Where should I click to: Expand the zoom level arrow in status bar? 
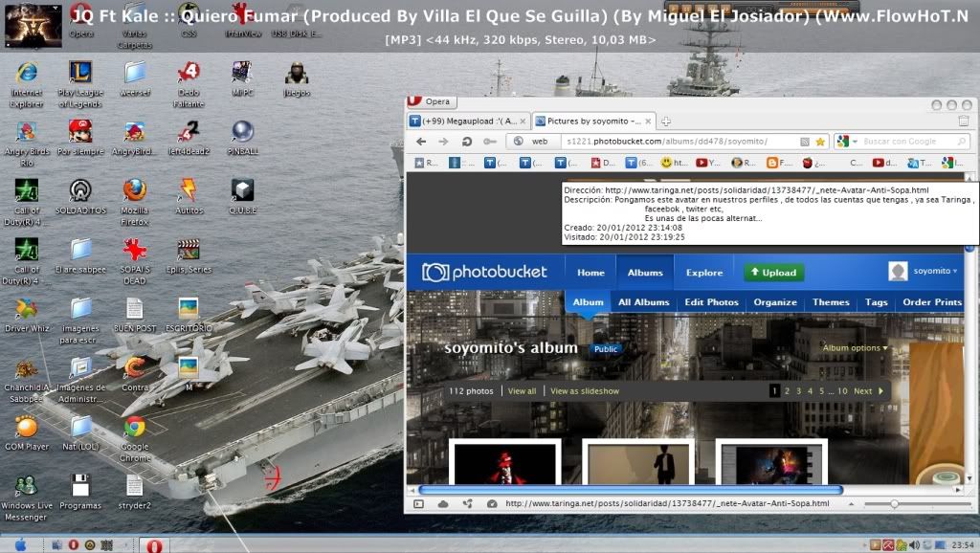851,503
